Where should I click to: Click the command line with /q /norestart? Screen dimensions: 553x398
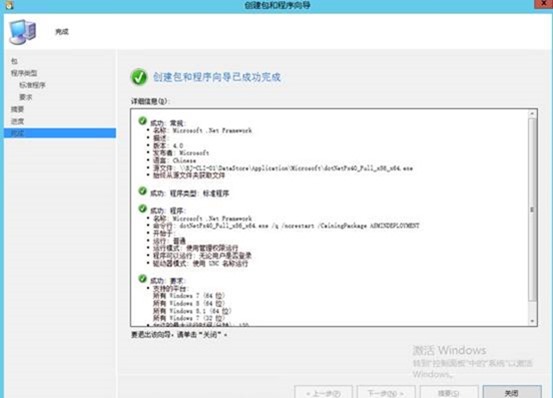(x=286, y=226)
